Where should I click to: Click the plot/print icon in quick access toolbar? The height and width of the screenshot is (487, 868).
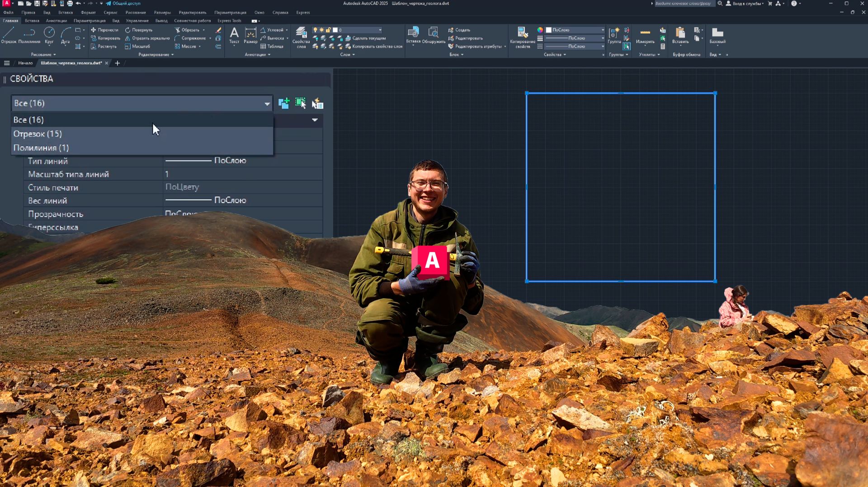70,3
